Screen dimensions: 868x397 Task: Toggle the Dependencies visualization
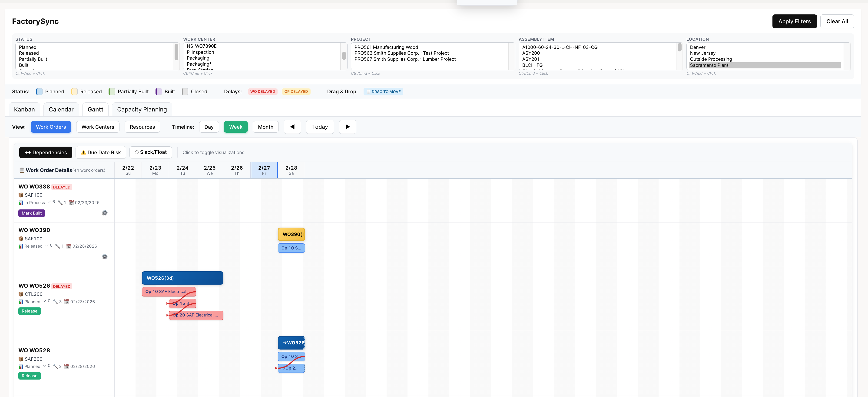pos(46,152)
